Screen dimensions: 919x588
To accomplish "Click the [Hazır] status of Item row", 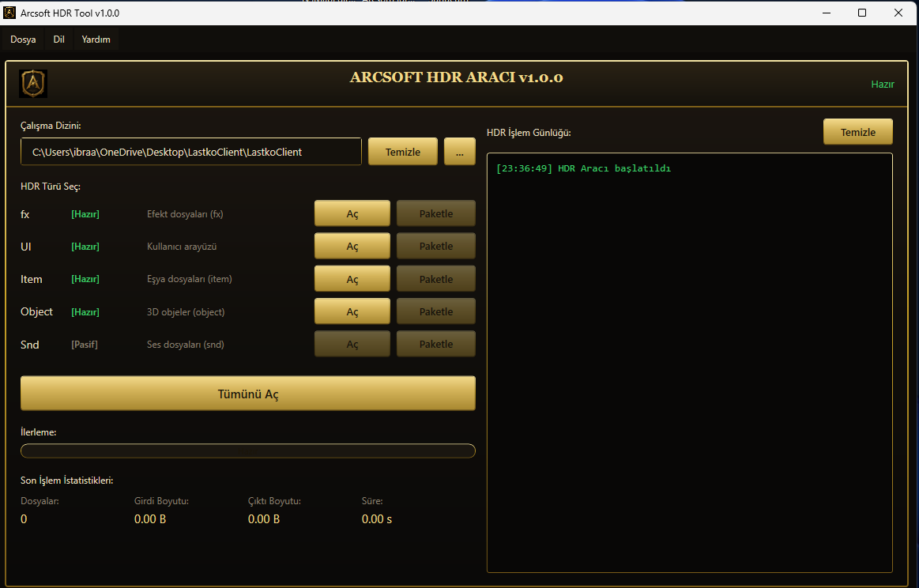I will point(85,279).
